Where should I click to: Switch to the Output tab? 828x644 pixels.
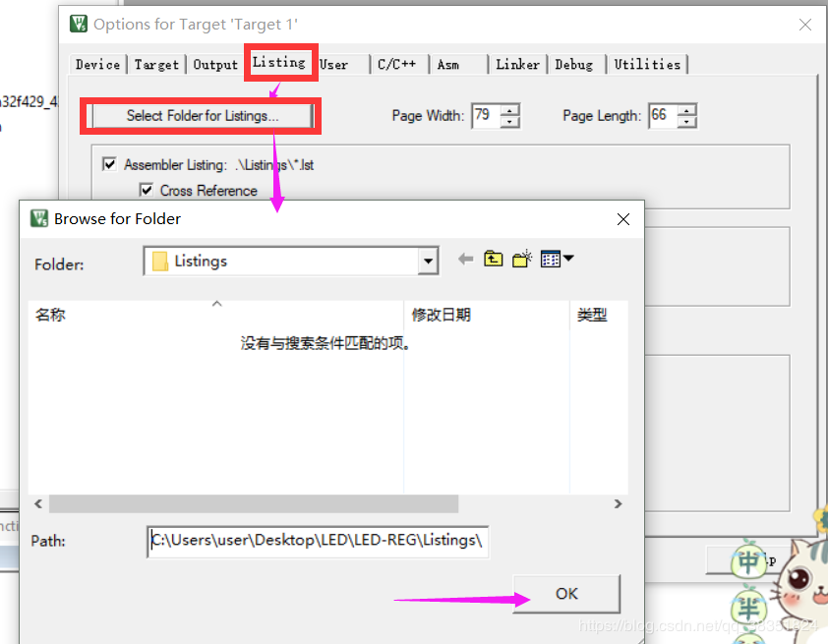pyautogui.click(x=215, y=65)
